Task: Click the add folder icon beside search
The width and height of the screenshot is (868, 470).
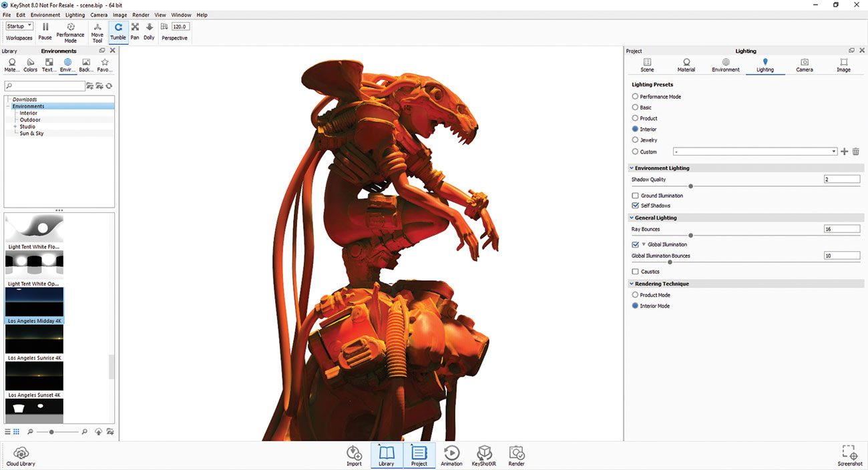Action: [x=90, y=86]
